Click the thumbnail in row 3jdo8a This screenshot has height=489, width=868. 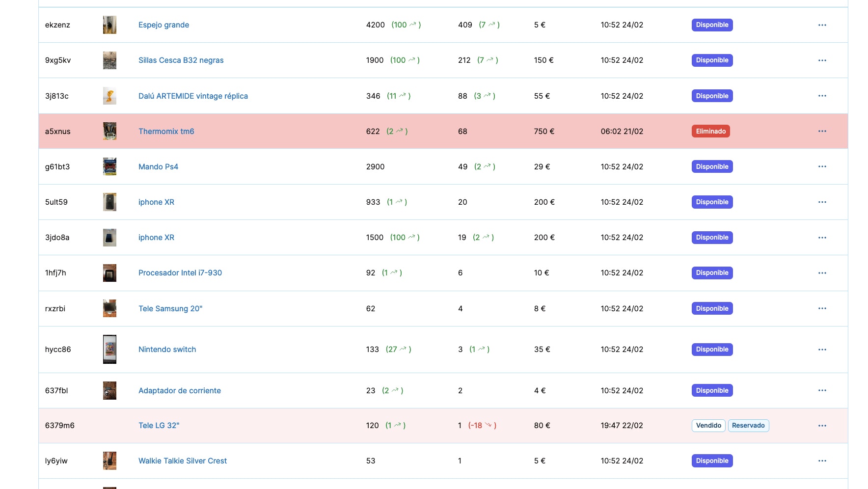(109, 238)
